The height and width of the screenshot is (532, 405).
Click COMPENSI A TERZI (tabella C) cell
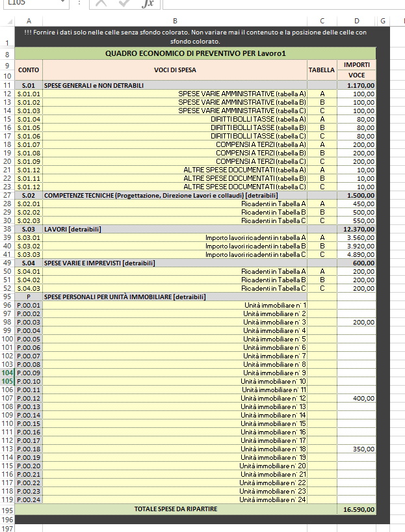coord(175,161)
